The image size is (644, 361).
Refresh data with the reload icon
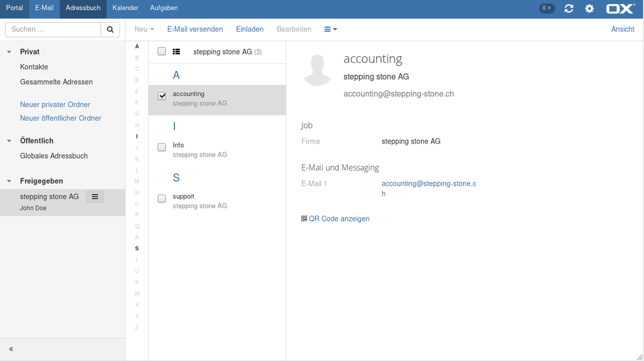tap(568, 8)
